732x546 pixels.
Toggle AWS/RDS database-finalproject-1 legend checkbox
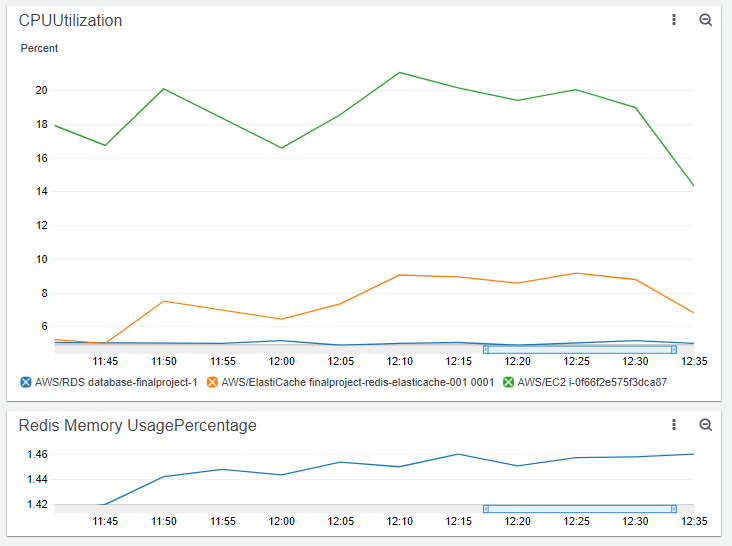26,382
